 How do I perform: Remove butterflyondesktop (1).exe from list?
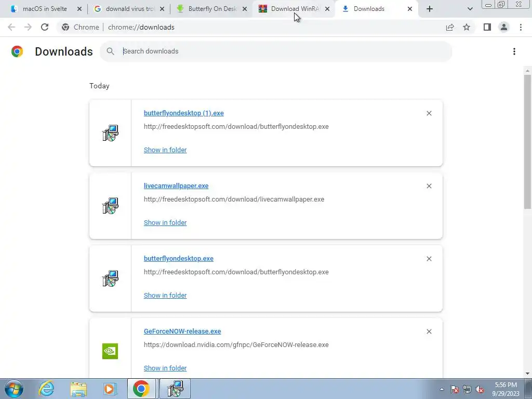coord(429,113)
